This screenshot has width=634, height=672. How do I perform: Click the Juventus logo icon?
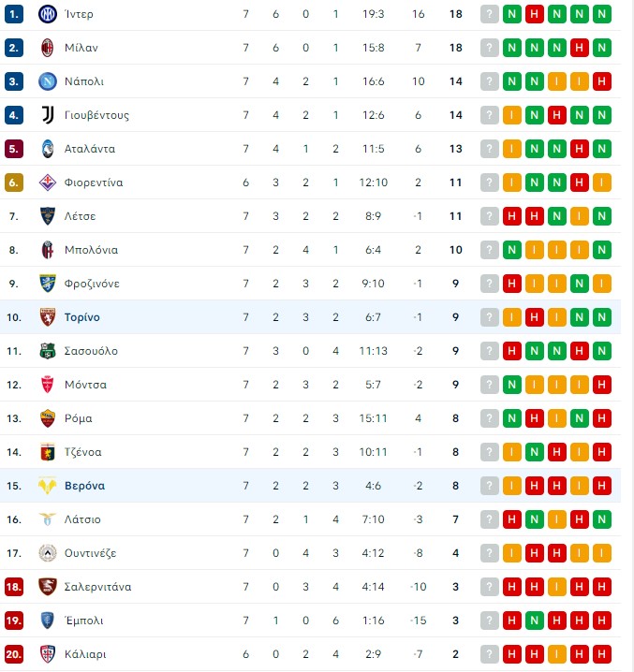click(x=47, y=115)
